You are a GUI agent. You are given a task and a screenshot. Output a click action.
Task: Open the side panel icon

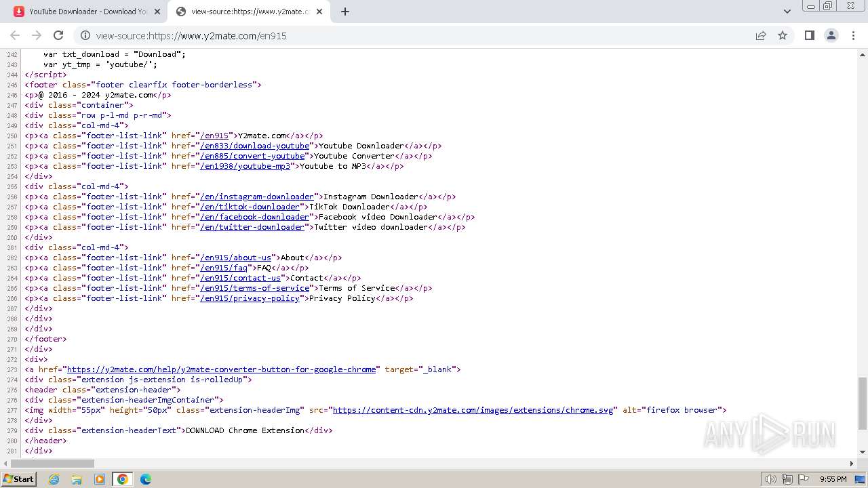809,35
